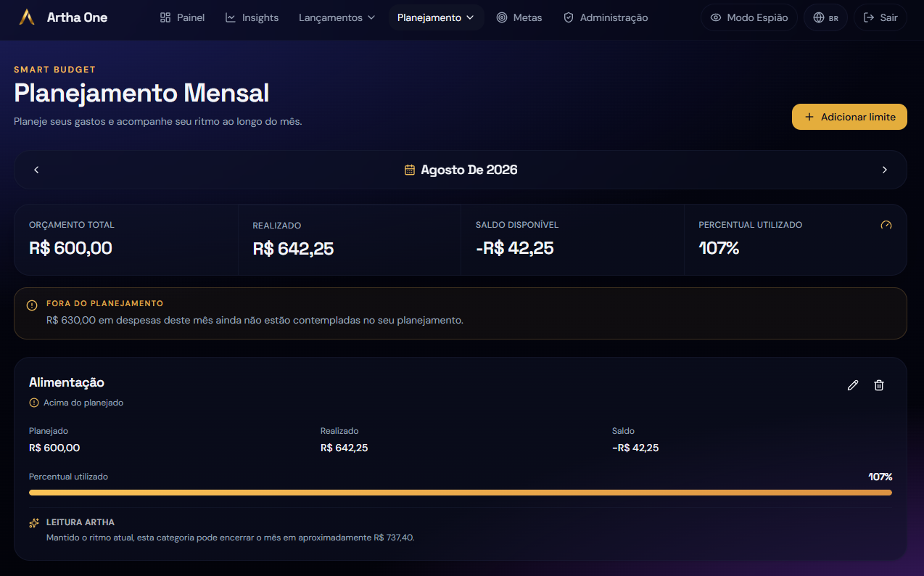Click the Planejado value in Alimentação card
Image resolution: width=924 pixels, height=576 pixels.
54,448
